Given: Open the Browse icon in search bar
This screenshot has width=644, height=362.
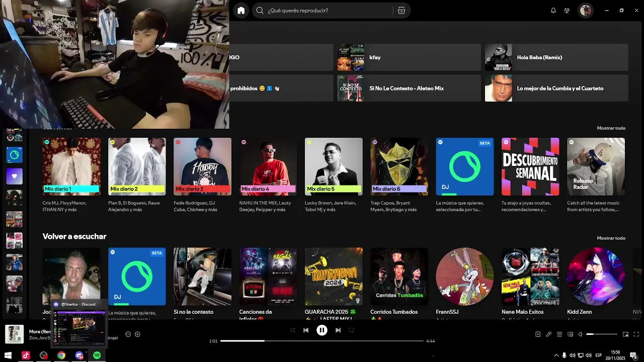Looking at the screenshot, I should point(401,11).
